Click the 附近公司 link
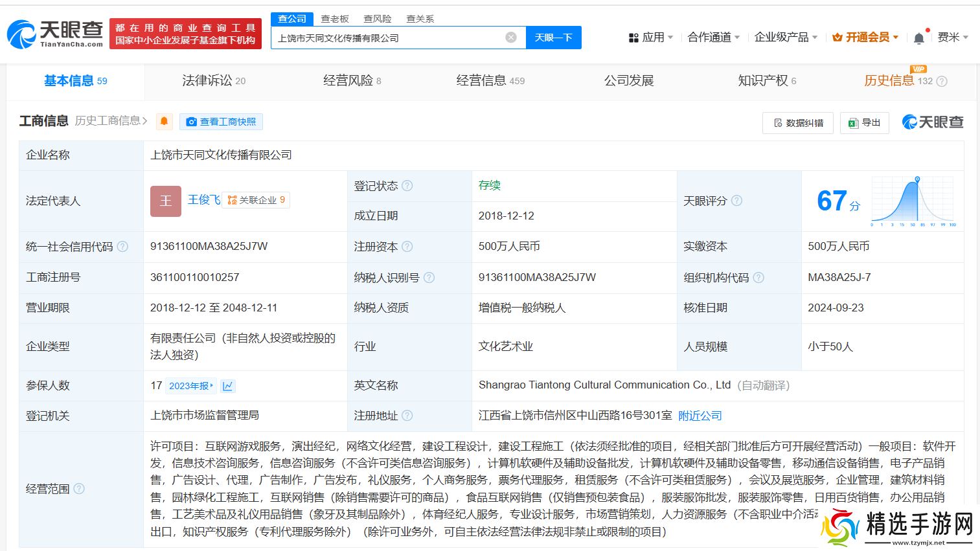The width and height of the screenshot is (980, 551). pos(700,415)
